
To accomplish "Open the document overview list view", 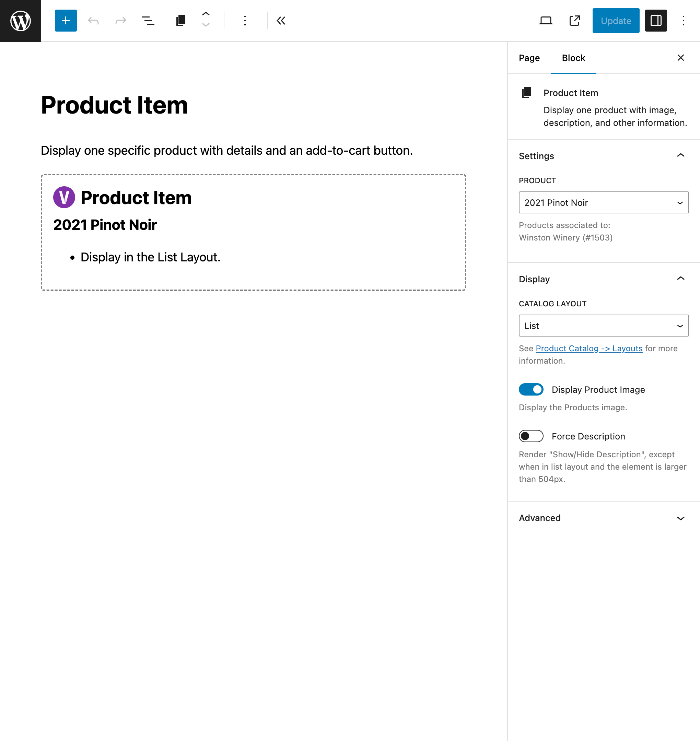I will point(148,21).
